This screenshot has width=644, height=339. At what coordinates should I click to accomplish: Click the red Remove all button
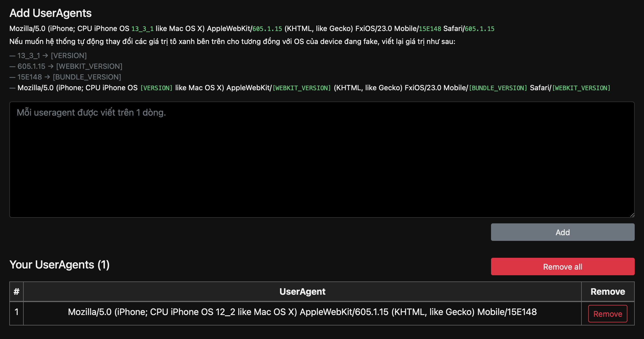tap(563, 267)
